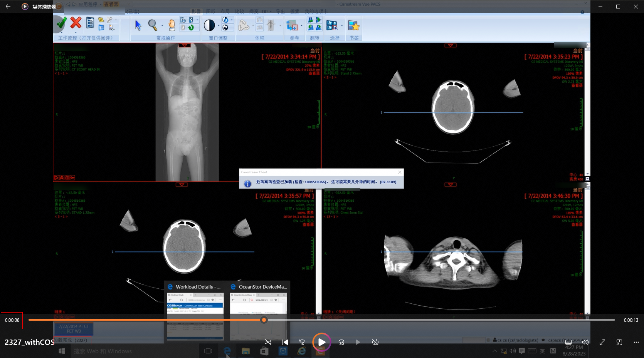This screenshot has width=644, height=358.
Task: Click the human body figure icon
Action: (271, 25)
